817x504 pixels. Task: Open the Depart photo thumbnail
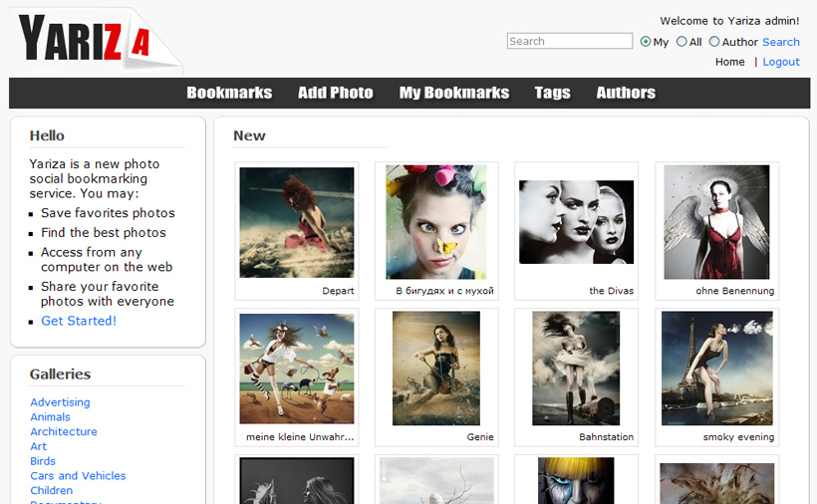pyautogui.click(x=297, y=222)
